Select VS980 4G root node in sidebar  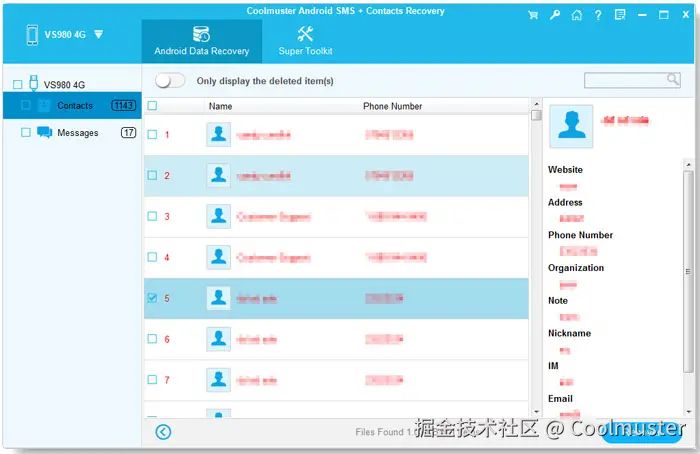tap(64, 84)
